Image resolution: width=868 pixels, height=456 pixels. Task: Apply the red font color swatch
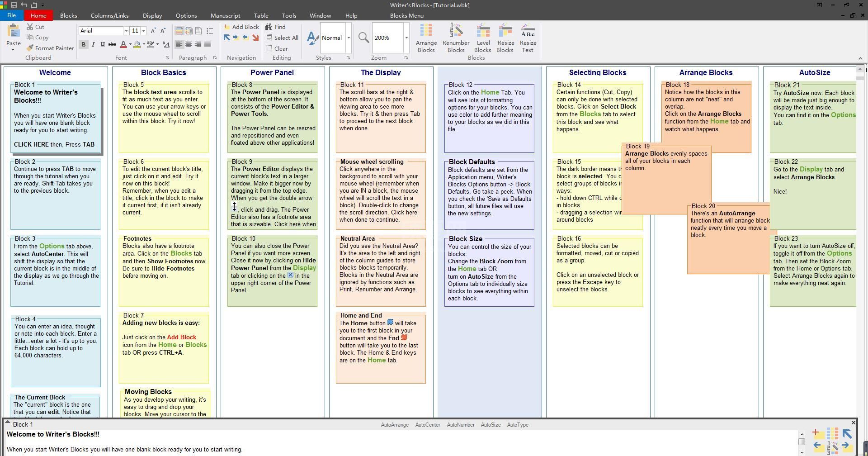tap(123, 44)
